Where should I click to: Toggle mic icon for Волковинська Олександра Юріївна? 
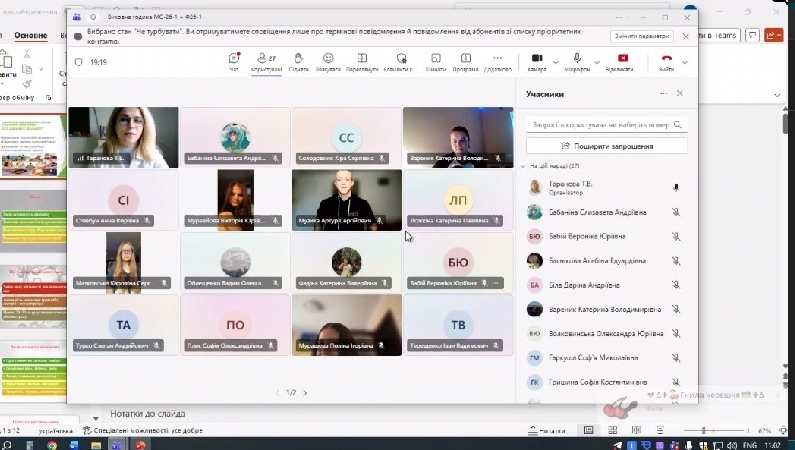676,333
